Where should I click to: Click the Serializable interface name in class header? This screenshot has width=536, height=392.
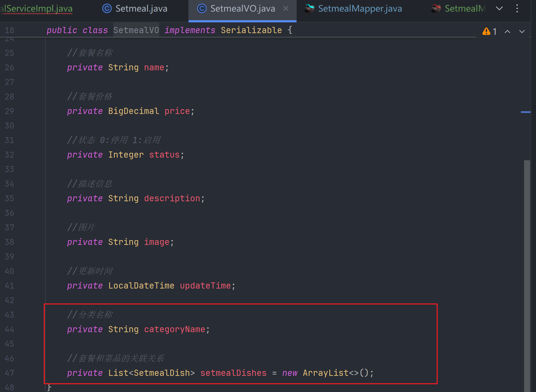[x=251, y=30]
